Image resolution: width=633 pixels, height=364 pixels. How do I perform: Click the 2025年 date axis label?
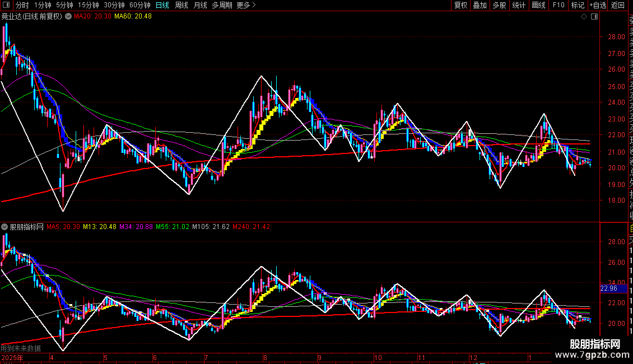pos(12,358)
